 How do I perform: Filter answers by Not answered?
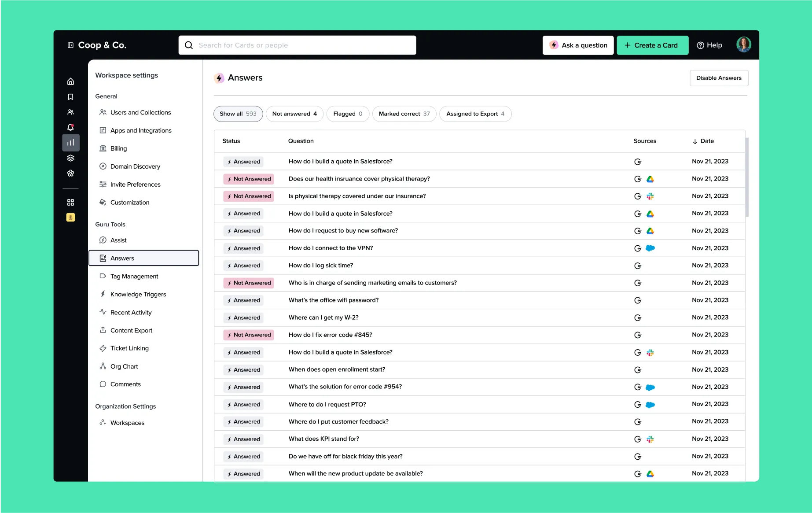pyautogui.click(x=294, y=114)
